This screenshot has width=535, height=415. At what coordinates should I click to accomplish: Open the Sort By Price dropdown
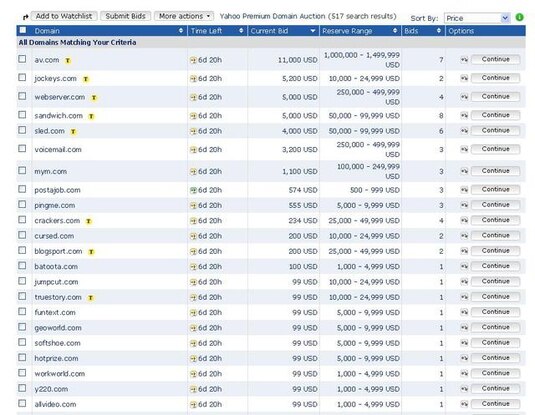click(477, 18)
